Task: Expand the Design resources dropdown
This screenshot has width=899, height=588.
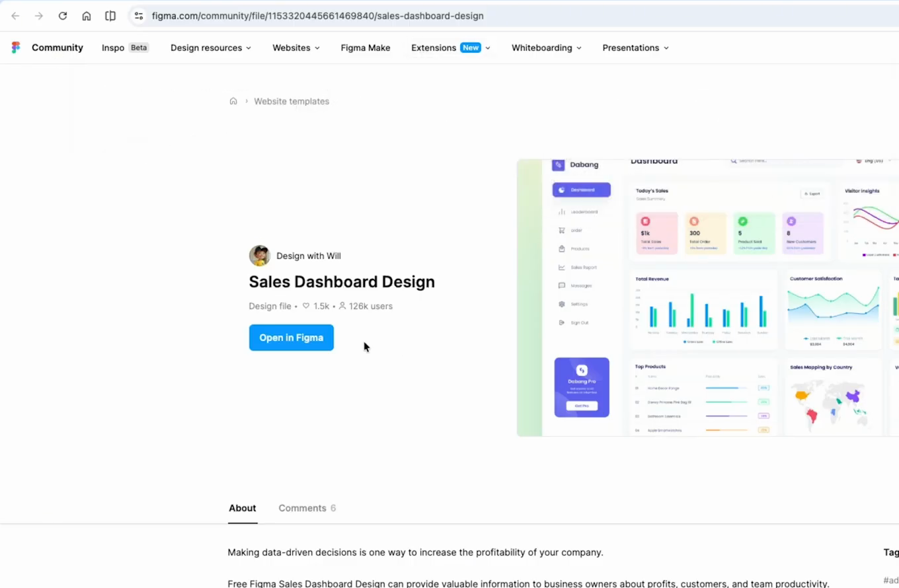Action: (x=211, y=48)
